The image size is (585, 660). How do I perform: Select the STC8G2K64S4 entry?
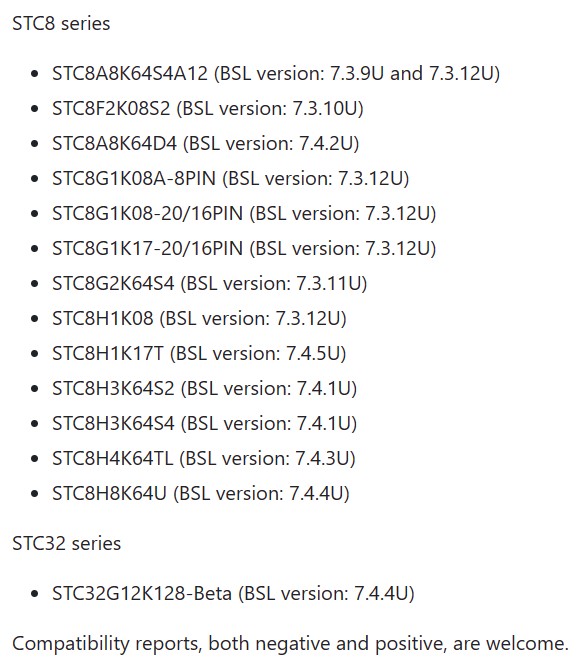tap(210, 283)
